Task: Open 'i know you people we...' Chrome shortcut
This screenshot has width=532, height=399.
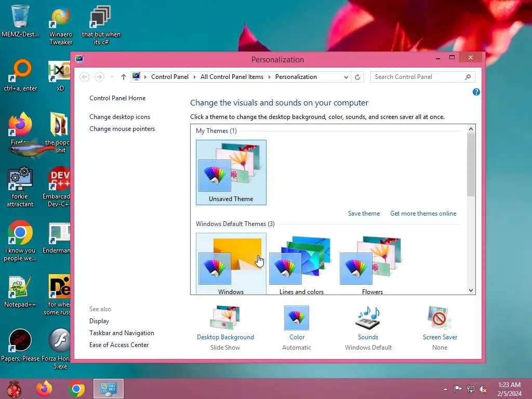Action: point(20,241)
